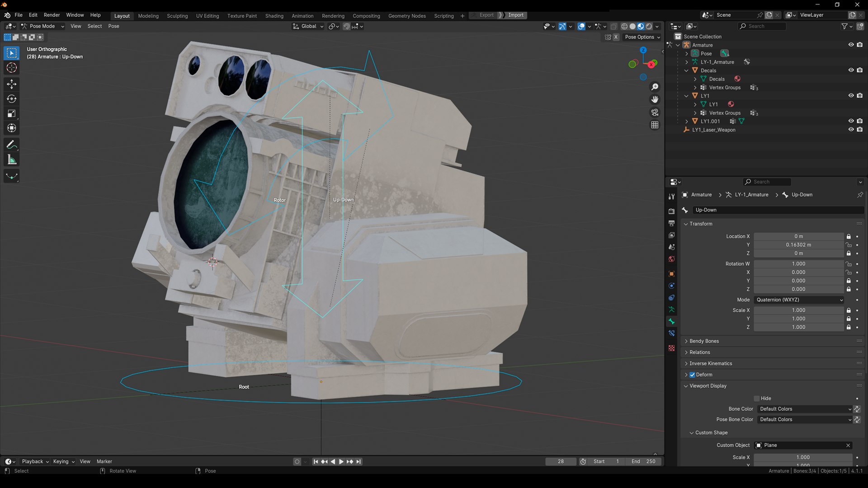Click the current frame field showing 28
This screenshot has width=868, height=488.
point(561,462)
